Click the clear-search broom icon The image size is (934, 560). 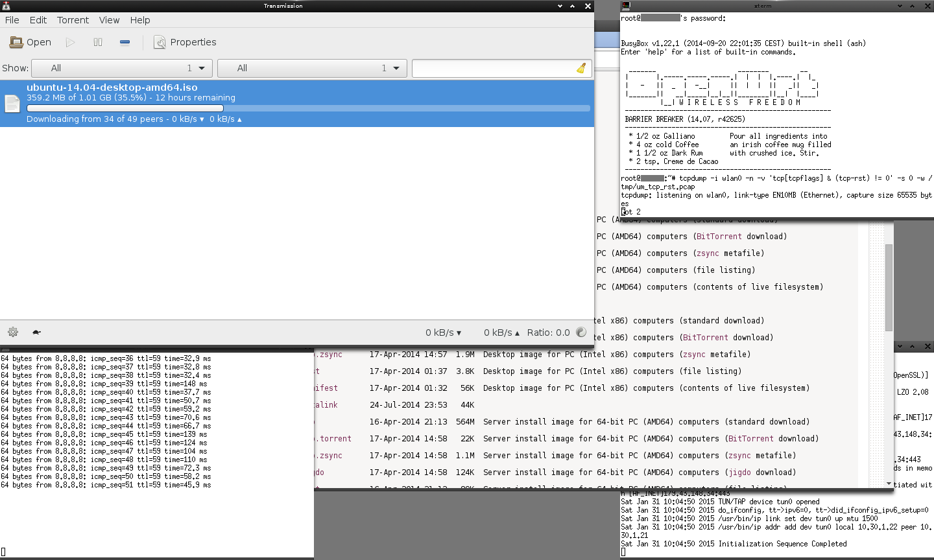[581, 68]
